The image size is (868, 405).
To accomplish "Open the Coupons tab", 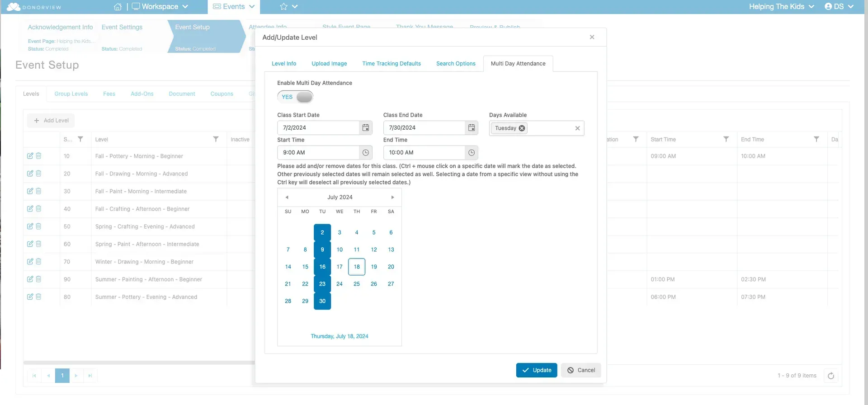I will point(222,94).
